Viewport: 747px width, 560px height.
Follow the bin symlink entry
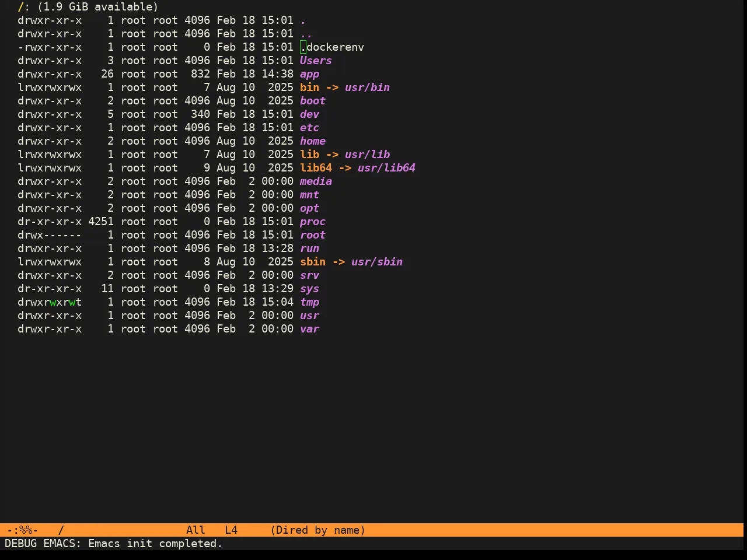[309, 87]
